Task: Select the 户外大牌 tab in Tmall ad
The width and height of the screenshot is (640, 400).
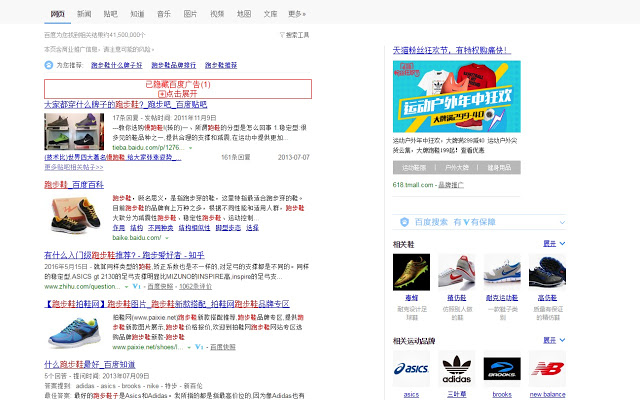Action: coord(457,168)
